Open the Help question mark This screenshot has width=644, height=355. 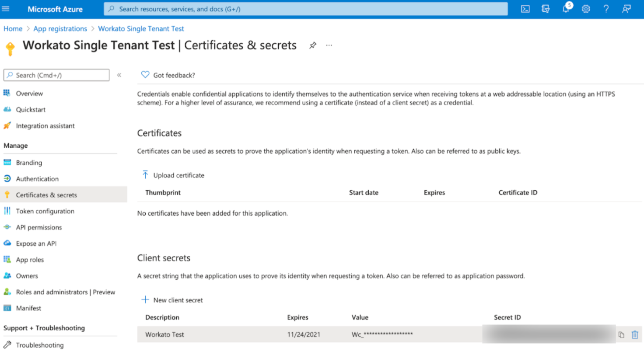point(606,9)
